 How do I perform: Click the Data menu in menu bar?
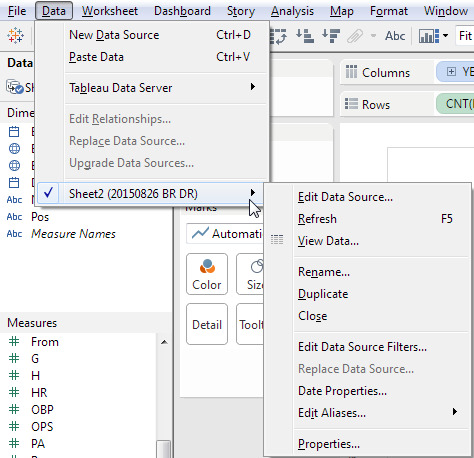coord(54,11)
